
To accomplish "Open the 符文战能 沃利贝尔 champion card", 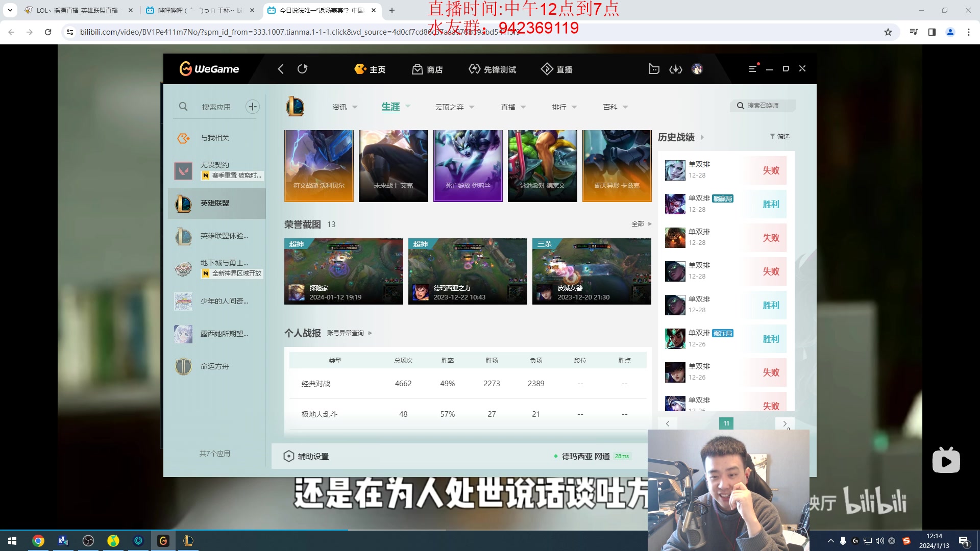I will click(319, 166).
